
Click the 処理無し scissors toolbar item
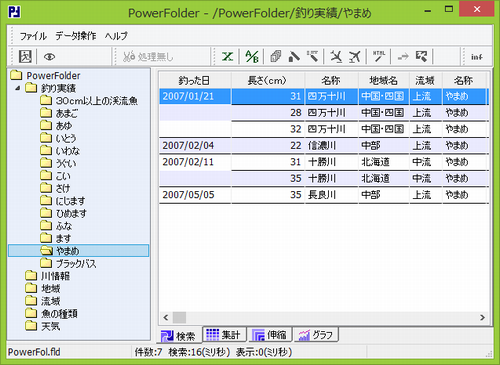(148, 57)
